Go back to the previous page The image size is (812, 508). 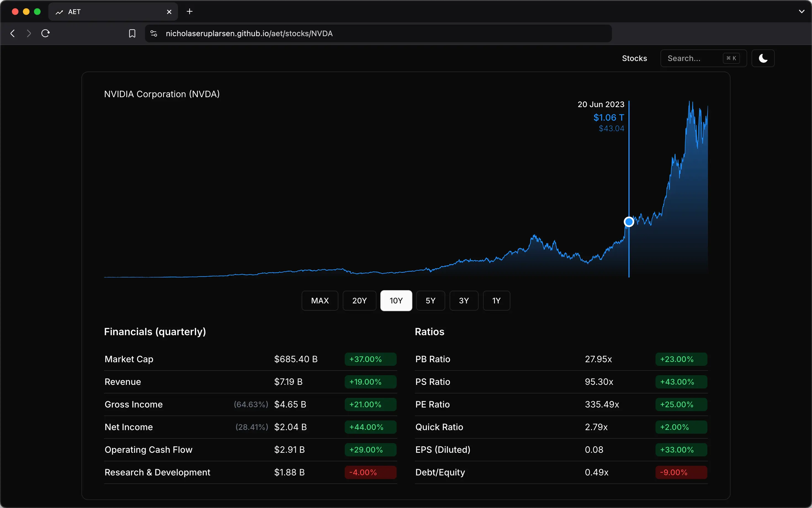[13, 33]
